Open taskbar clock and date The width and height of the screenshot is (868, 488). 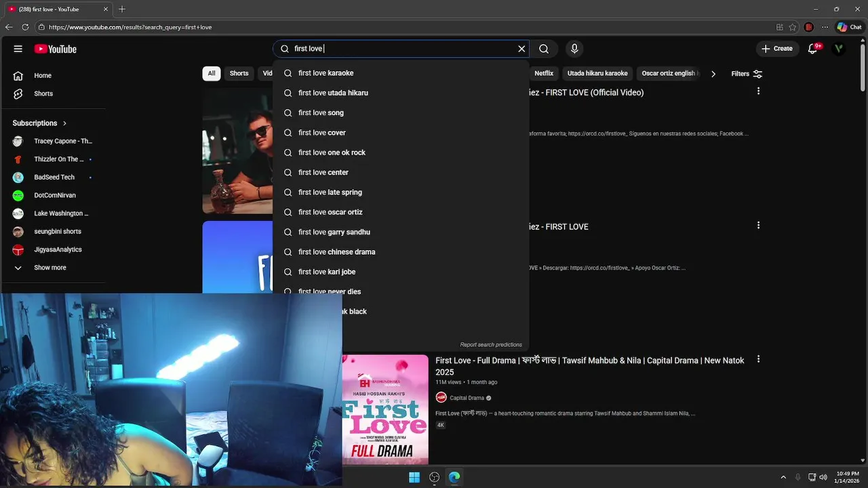click(848, 477)
